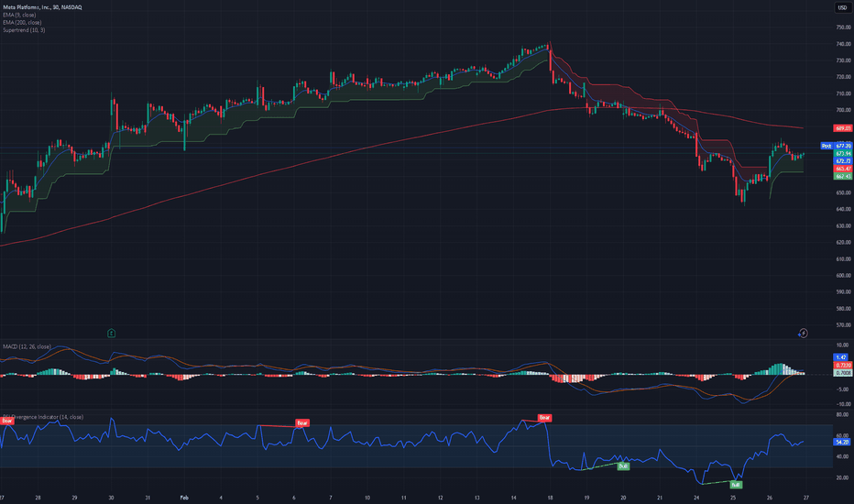854x504 pixels.
Task: Click the lightning event icon near February 27
Action: 803,333
